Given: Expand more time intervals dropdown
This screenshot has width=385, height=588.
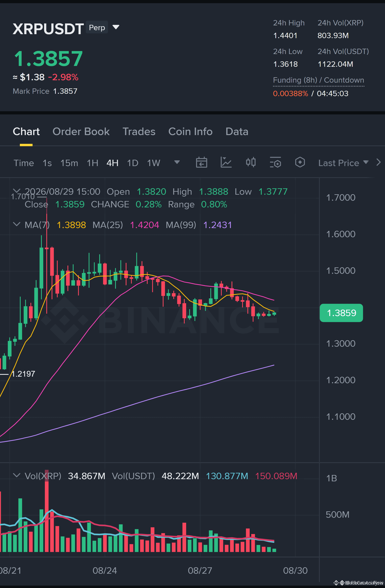Looking at the screenshot, I should (177, 162).
